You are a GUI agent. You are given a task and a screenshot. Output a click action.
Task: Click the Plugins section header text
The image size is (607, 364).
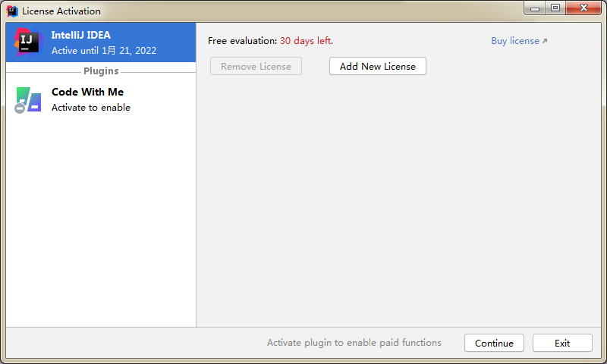point(101,71)
